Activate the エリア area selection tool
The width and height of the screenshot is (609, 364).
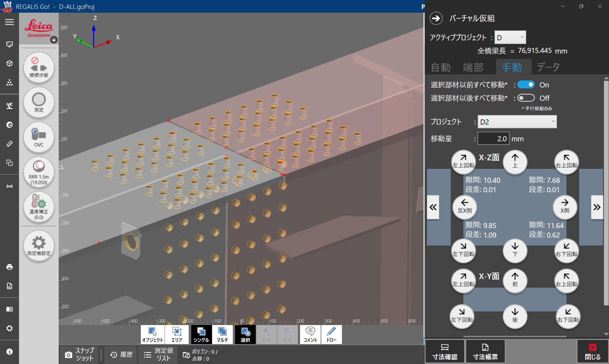tap(177, 335)
